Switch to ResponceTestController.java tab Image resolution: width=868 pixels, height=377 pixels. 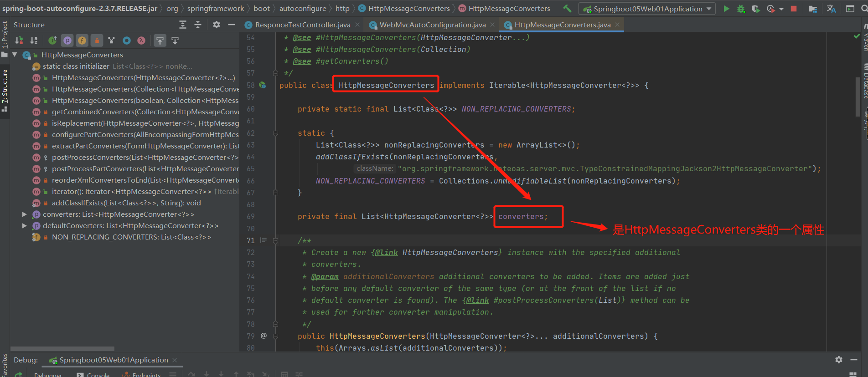pyautogui.click(x=302, y=25)
